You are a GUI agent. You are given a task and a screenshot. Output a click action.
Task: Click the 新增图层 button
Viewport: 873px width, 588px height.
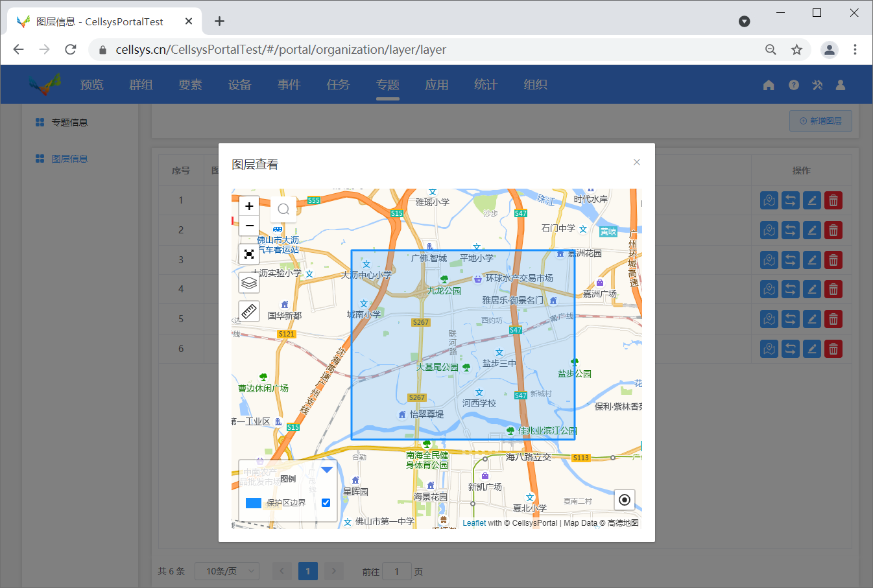pyautogui.click(x=820, y=121)
